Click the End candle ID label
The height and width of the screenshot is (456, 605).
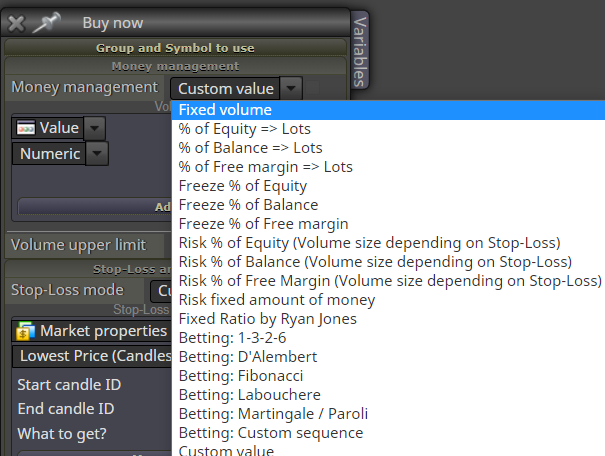tap(66, 409)
